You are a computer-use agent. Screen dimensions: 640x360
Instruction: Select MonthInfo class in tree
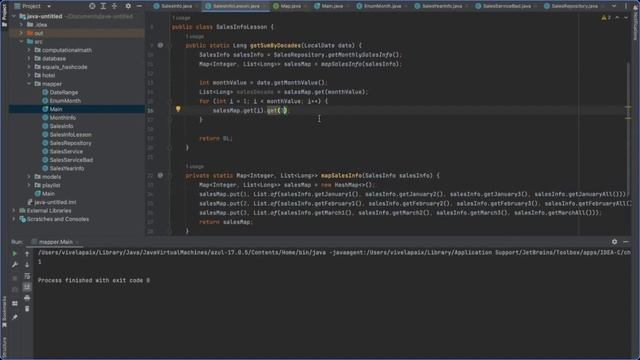62,118
